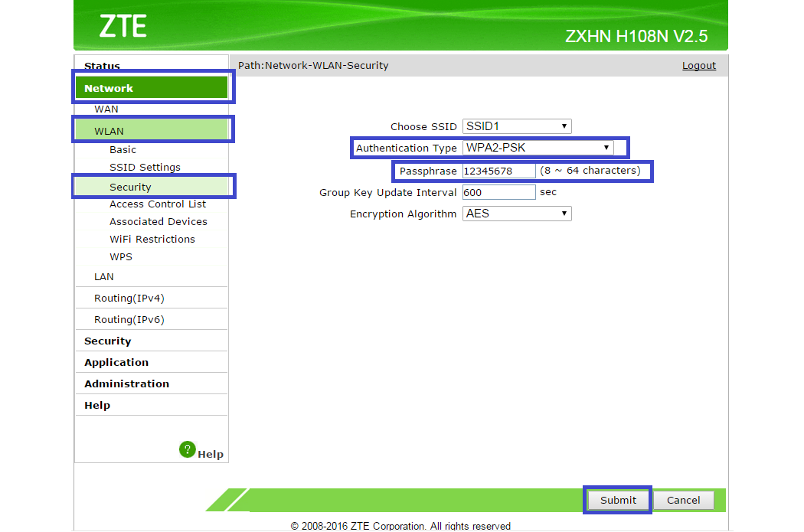Click the ZTE Corporation copyright text
The width and height of the screenshot is (804, 532).
pyautogui.click(x=400, y=527)
